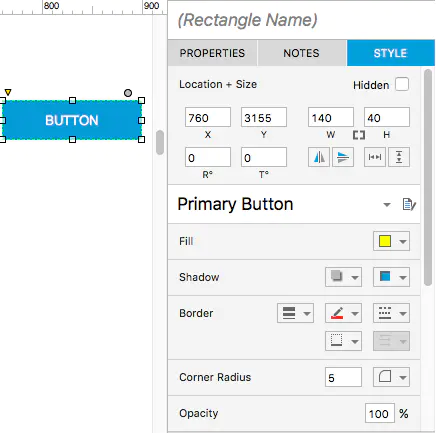Open the outer shadow options
The width and height of the screenshot is (436, 433).
pyautogui.click(x=343, y=277)
